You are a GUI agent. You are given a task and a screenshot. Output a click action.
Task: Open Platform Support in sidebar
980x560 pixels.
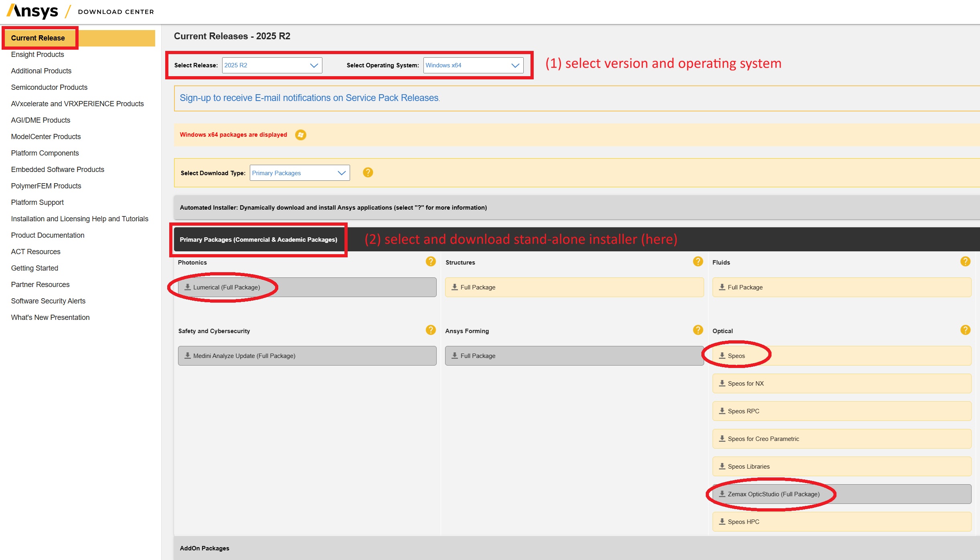(x=37, y=202)
